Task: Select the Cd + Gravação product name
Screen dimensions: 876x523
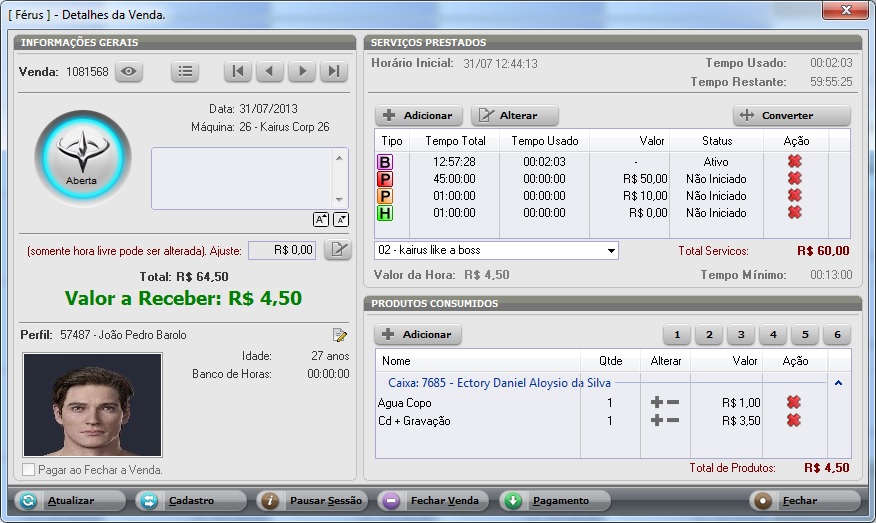Action: (414, 421)
